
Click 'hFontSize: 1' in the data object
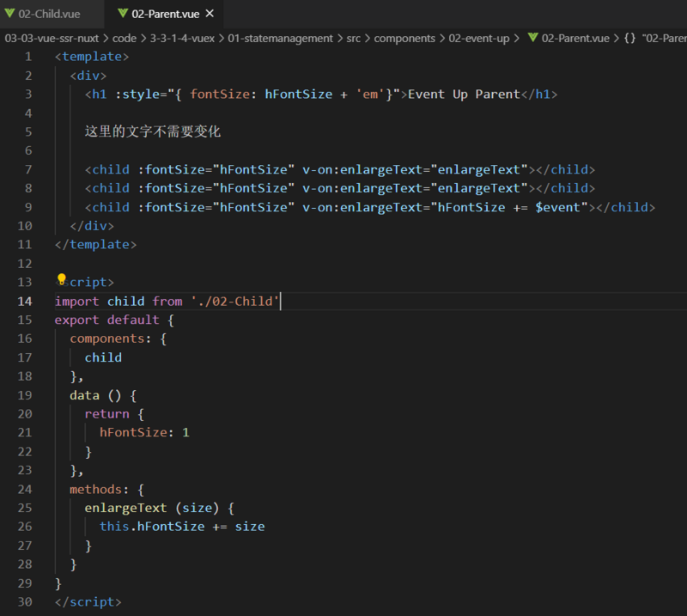tap(144, 433)
